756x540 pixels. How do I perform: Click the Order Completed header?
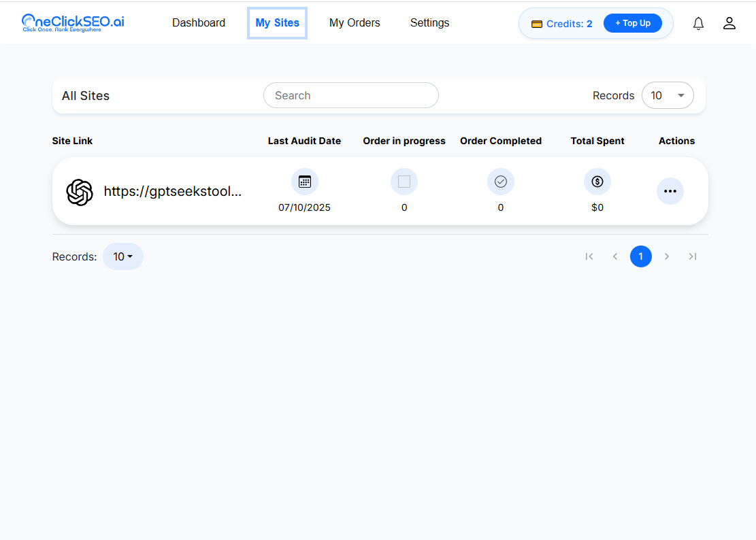pyautogui.click(x=500, y=141)
